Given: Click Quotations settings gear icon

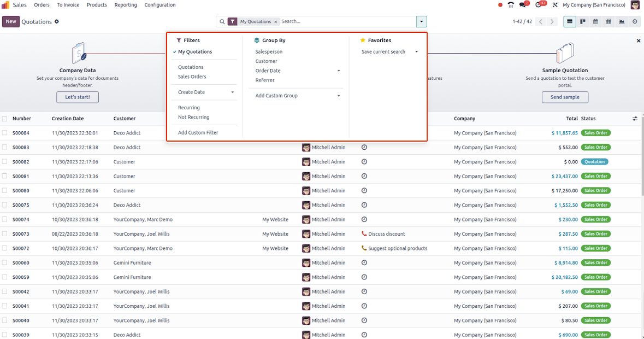Looking at the screenshot, I should (x=57, y=22).
